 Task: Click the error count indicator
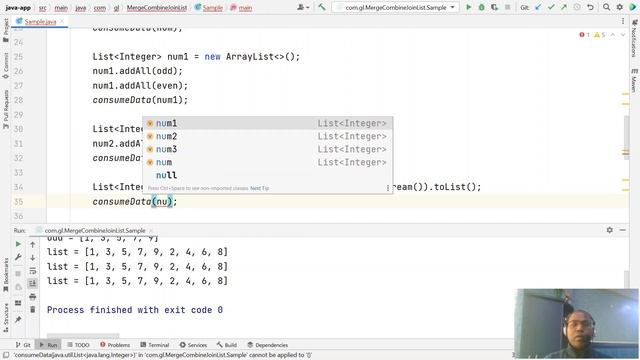tap(584, 35)
